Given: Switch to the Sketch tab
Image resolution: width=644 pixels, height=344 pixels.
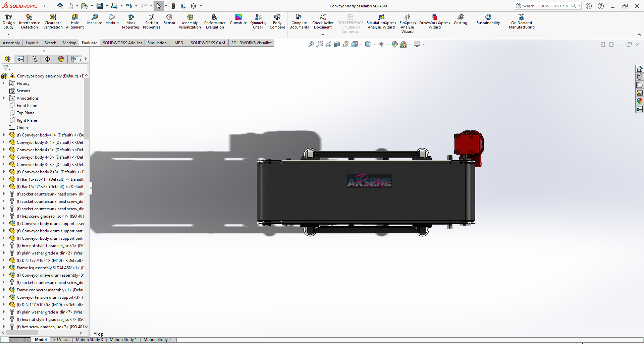Looking at the screenshot, I should tap(50, 43).
